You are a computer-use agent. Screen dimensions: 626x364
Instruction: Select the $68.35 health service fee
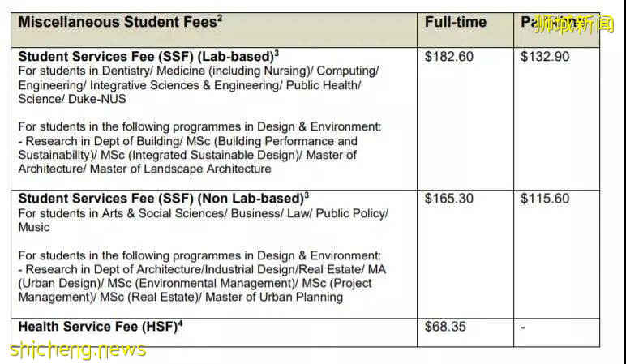tap(446, 327)
